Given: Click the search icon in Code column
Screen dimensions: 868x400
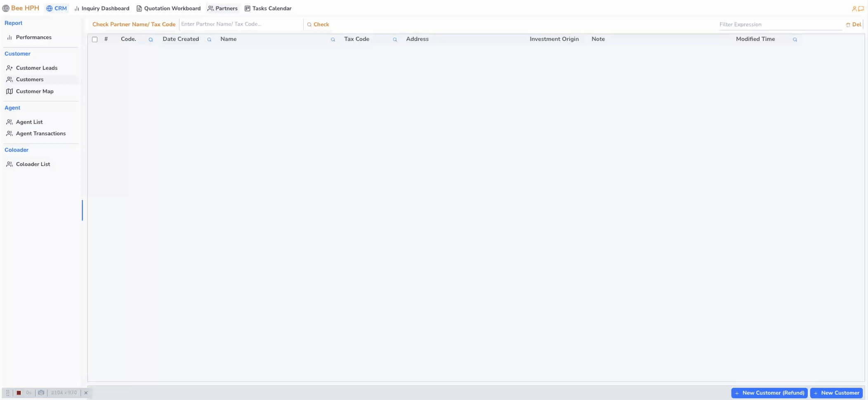Looking at the screenshot, I should [x=151, y=40].
